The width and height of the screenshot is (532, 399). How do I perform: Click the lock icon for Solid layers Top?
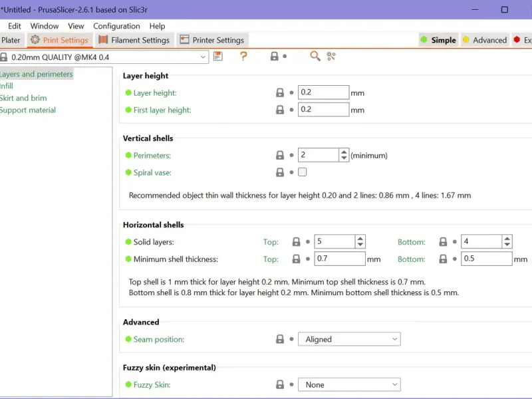(x=296, y=242)
